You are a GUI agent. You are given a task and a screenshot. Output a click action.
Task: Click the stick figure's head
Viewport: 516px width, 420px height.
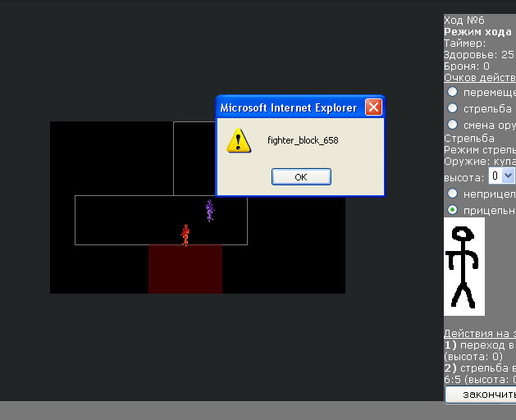click(x=463, y=234)
